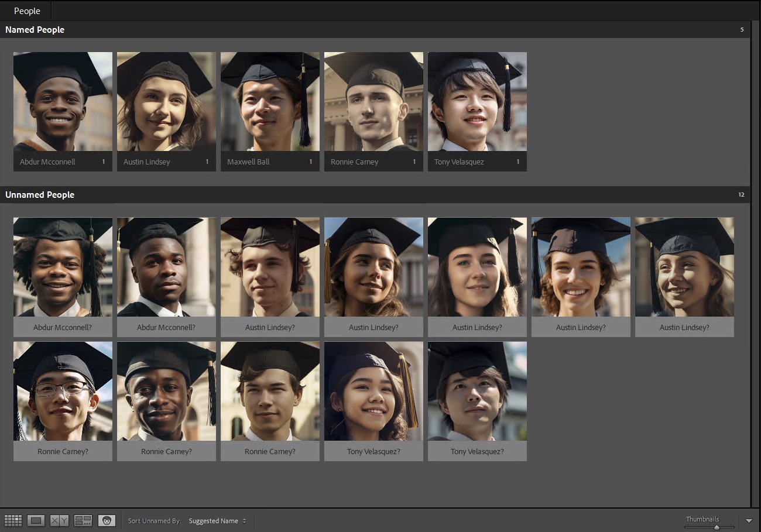Switch to Grid view in the toolbar
Screen dimensions: 761x532
tap(13, 520)
